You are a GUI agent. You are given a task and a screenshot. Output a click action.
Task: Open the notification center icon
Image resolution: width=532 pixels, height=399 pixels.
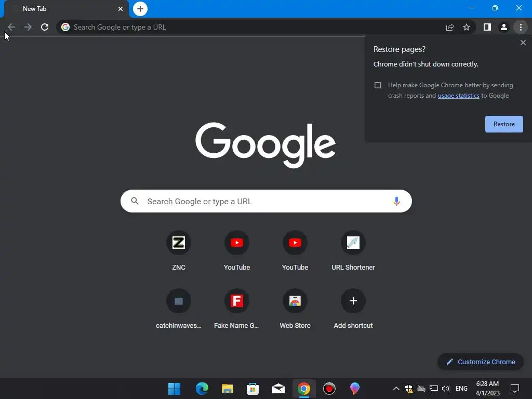point(515,389)
